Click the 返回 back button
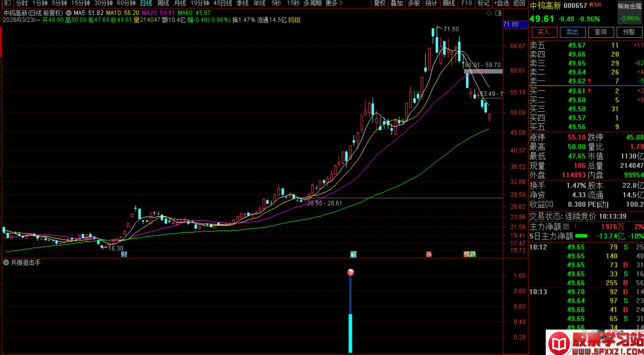This screenshot has width=644, height=355. pos(519,3)
